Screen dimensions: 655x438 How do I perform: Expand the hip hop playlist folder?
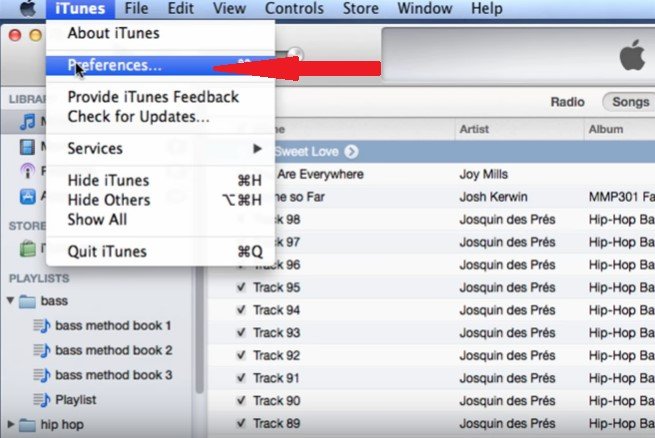pos(11,424)
